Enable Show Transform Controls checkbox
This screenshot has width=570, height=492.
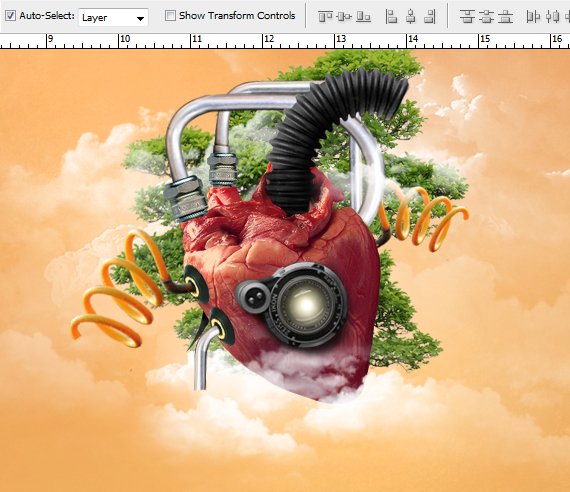170,16
